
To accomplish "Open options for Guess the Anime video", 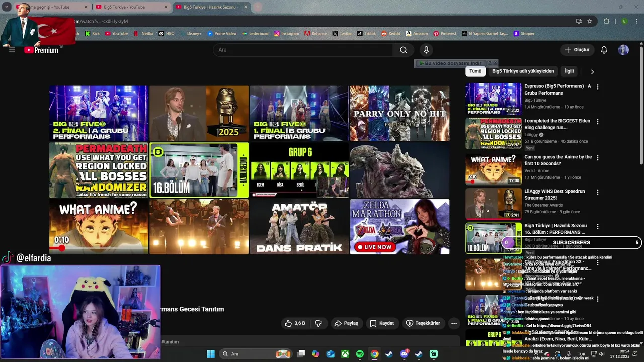I will click(x=598, y=158).
